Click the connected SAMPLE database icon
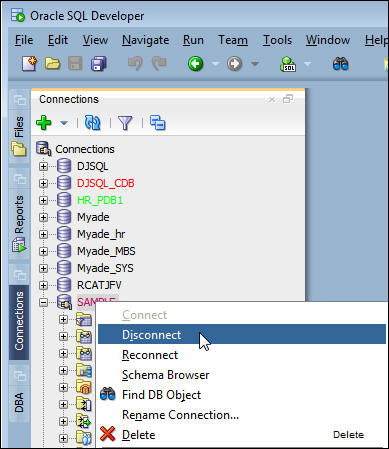 pyautogui.click(x=64, y=302)
